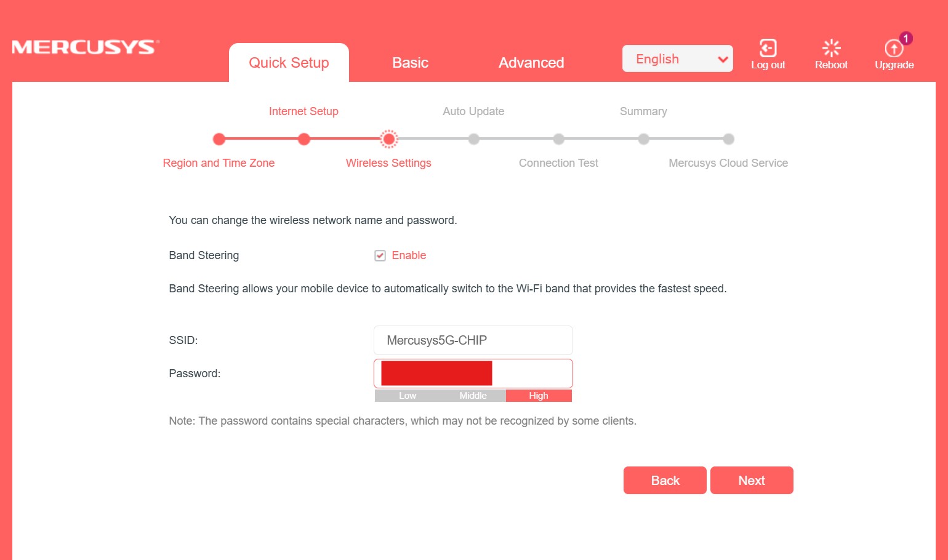This screenshot has width=948, height=560.
Task: Toggle the Band Steering Enable checkbox
Action: click(x=380, y=255)
